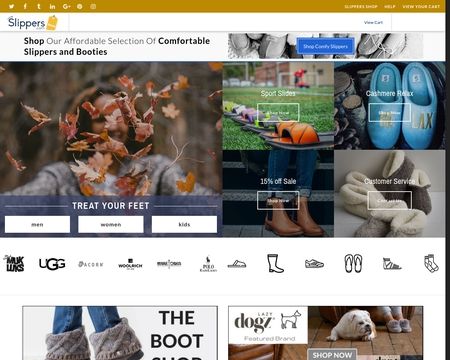Browse the slipper category icon

(x=237, y=264)
